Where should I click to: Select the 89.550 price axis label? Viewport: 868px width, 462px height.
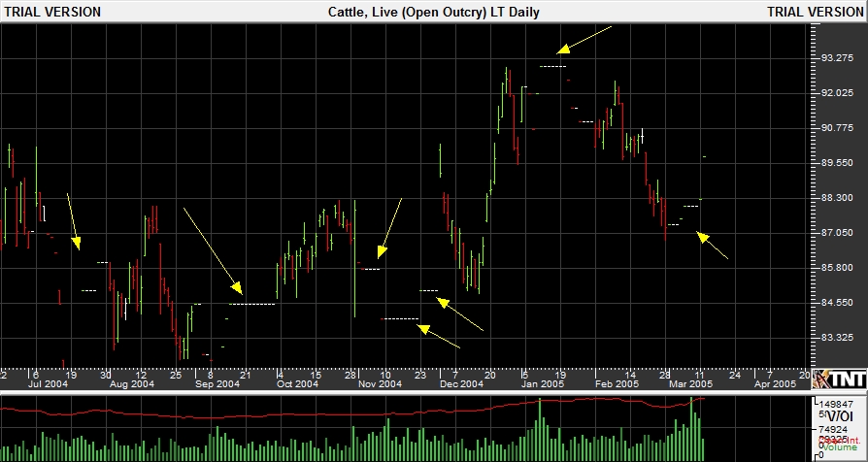coord(839,163)
